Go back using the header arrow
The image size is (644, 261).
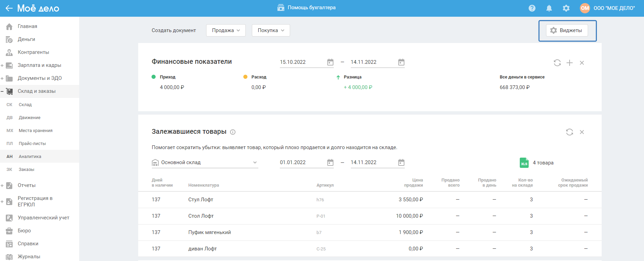pyautogui.click(x=9, y=8)
